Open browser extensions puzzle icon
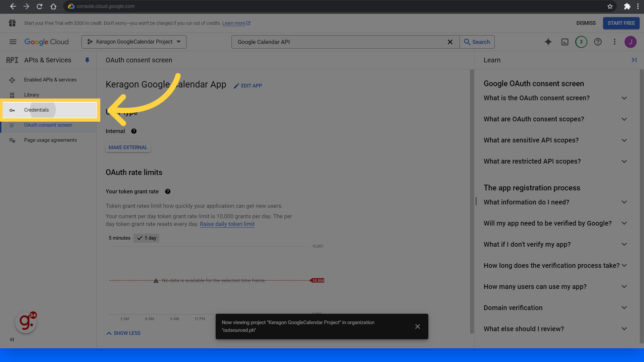Screen dimensions: 644x362 (627, 6)
